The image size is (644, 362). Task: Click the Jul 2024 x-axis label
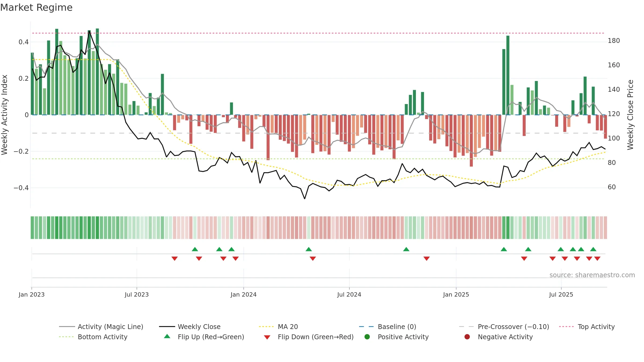[349, 294]
